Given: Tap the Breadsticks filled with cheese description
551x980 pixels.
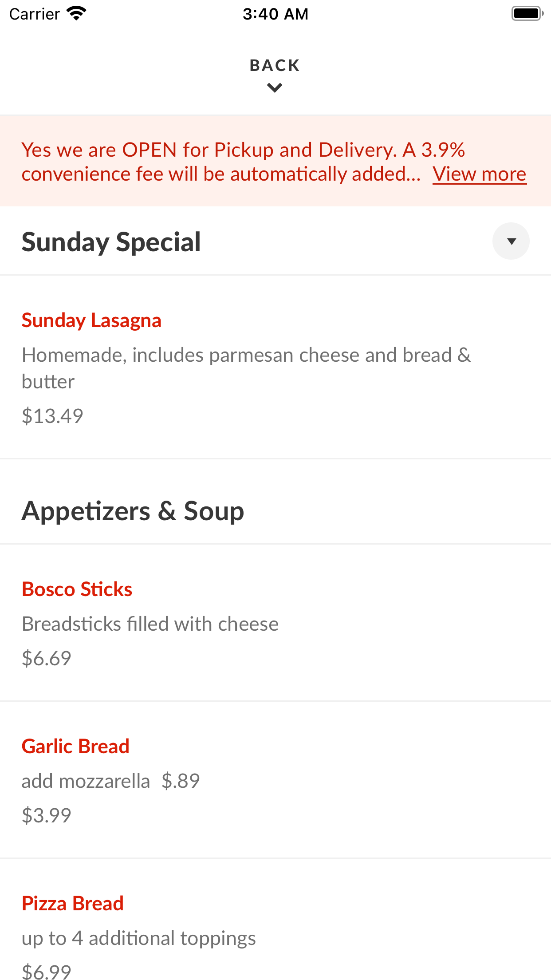Looking at the screenshot, I should point(150,624).
